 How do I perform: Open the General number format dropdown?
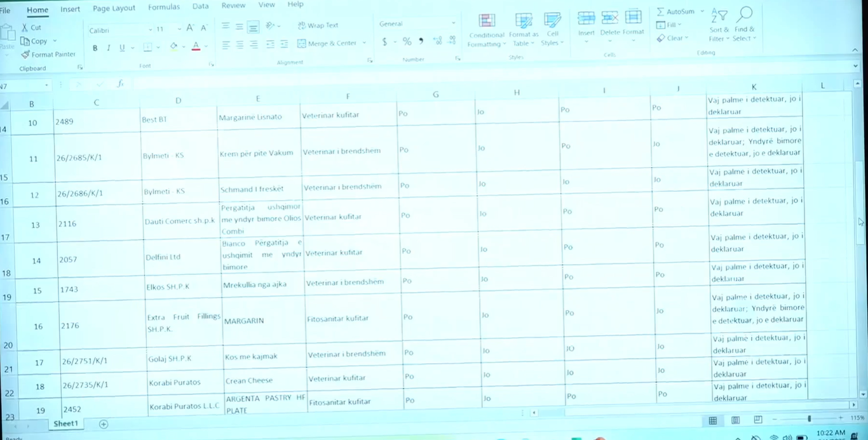click(x=453, y=23)
